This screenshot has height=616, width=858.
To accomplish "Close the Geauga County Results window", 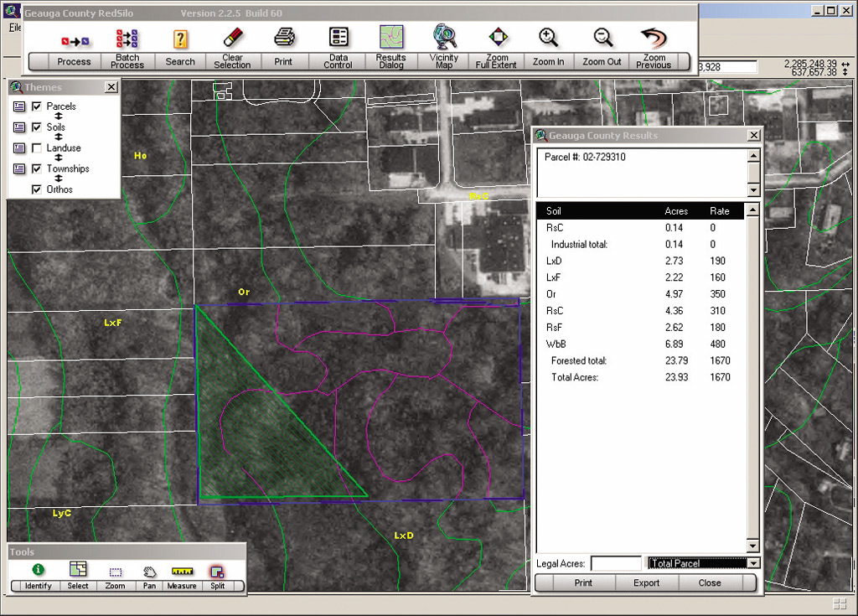I will (754, 135).
